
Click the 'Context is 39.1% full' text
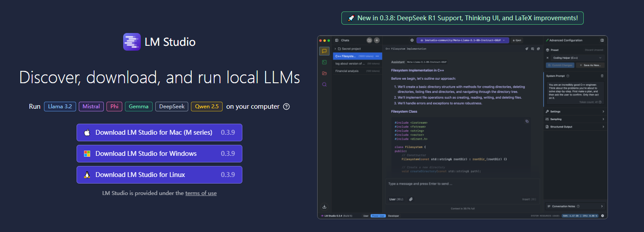(463, 208)
